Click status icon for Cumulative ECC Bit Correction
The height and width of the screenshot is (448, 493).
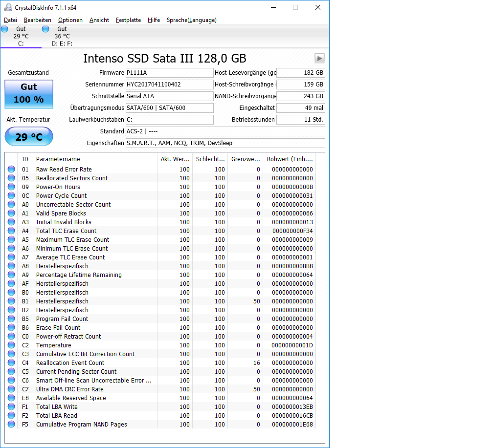click(x=11, y=354)
